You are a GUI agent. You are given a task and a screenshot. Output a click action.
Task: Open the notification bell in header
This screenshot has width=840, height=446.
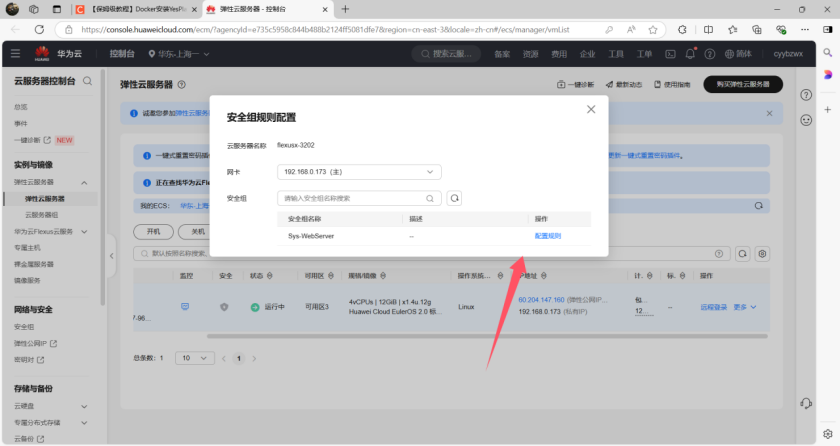pos(690,54)
